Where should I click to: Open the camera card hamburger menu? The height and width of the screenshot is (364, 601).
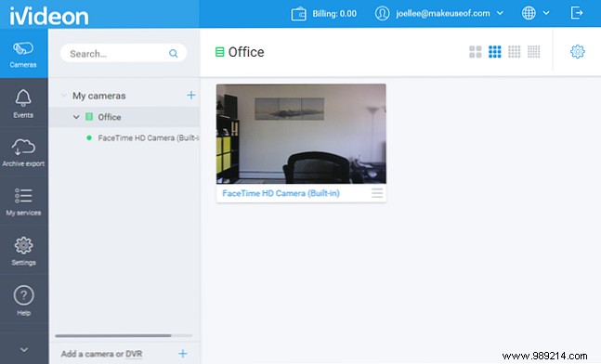(x=377, y=193)
